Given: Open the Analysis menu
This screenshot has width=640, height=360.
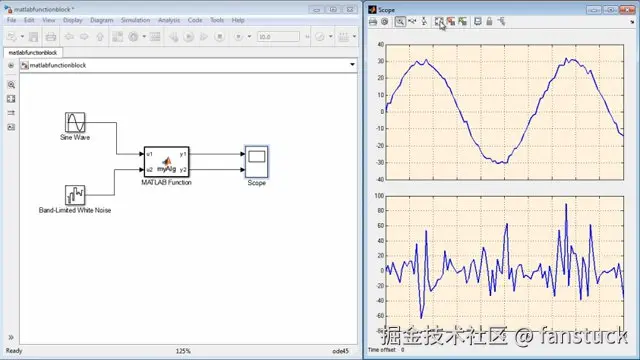Looking at the screenshot, I should [x=169, y=20].
